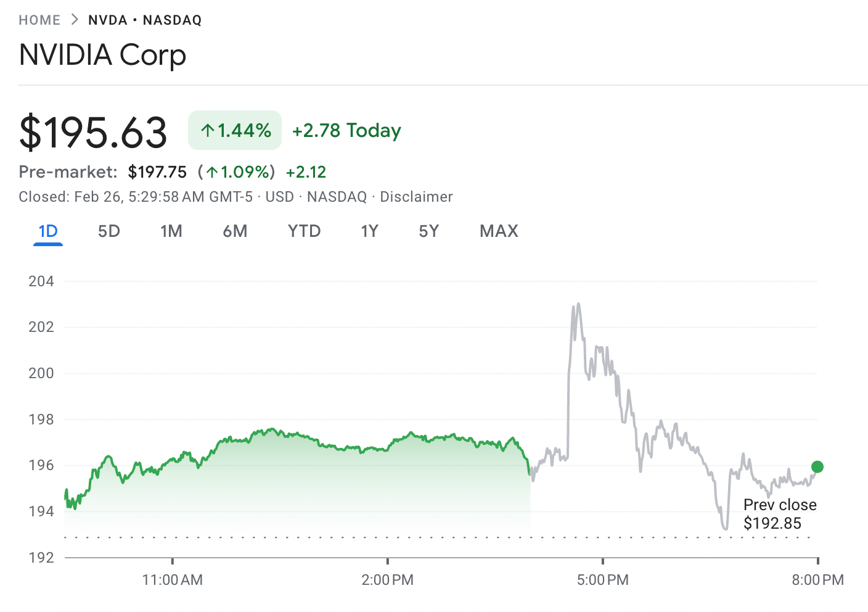Viewport: 868px width, 612px height.
Task: Click the NVDA NASDAQ breadcrumb entry
Action: [x=145, y=19]
